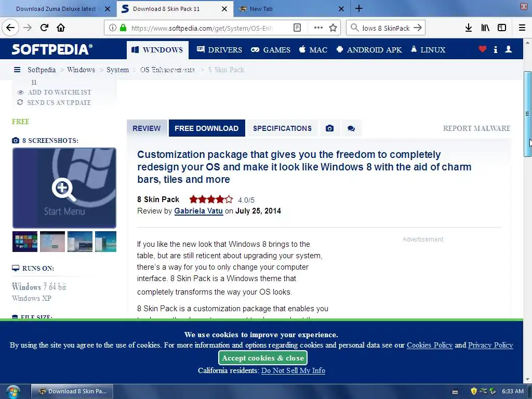
Task: Reload the current page
Action: click(45, 28)
